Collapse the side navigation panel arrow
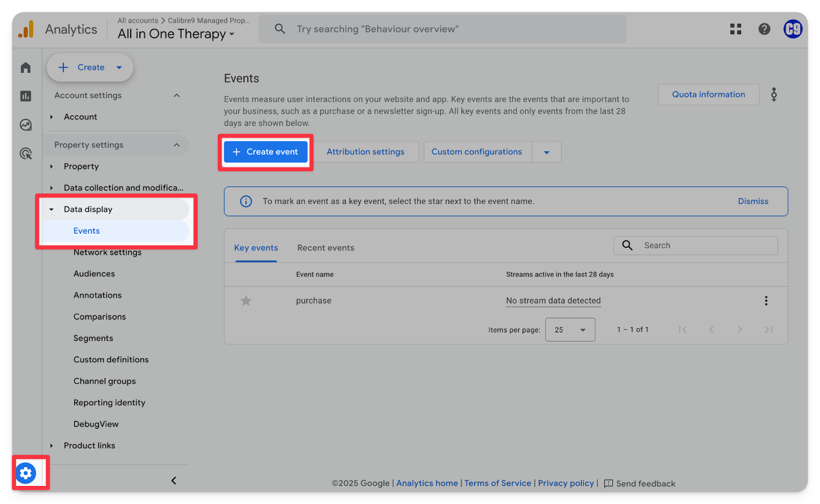The height and width of the screenshot is (504, 820). coord(174,480)
